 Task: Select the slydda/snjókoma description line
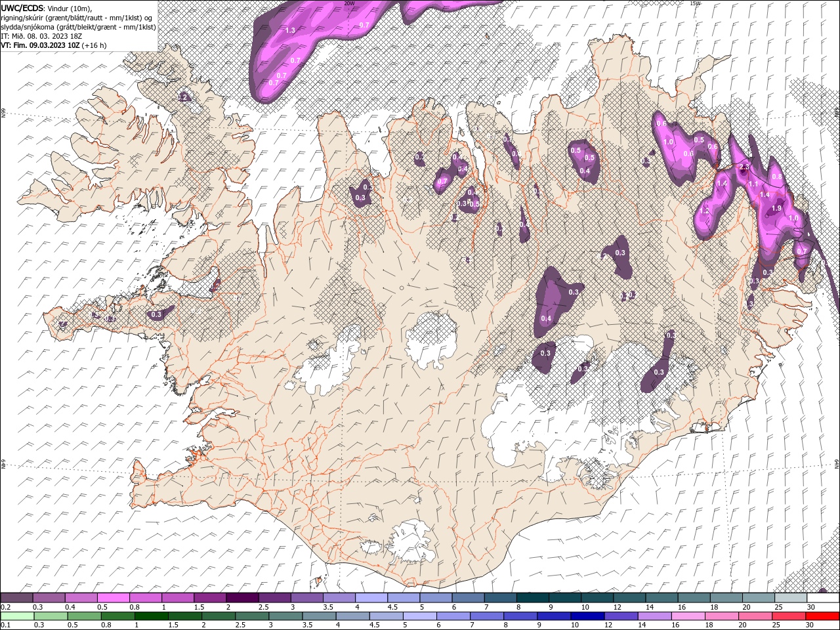pyautogui.click(x=79, y=27)
